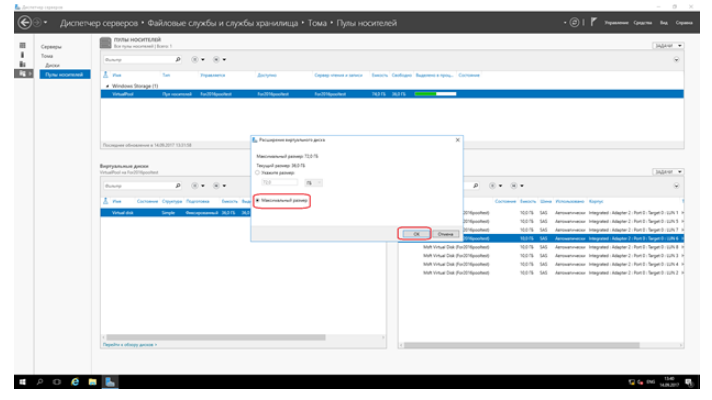The height and width of the screenshot is (400, 712).
Task: Select the 'Максимальный размер' radio button
Action: tap(257, 201)
